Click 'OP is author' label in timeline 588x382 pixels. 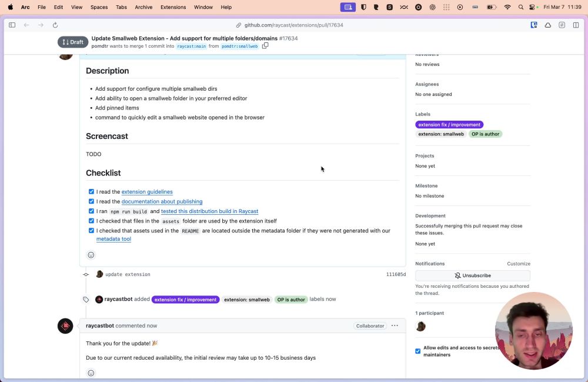pyautogui.click(x=291, y=300)
